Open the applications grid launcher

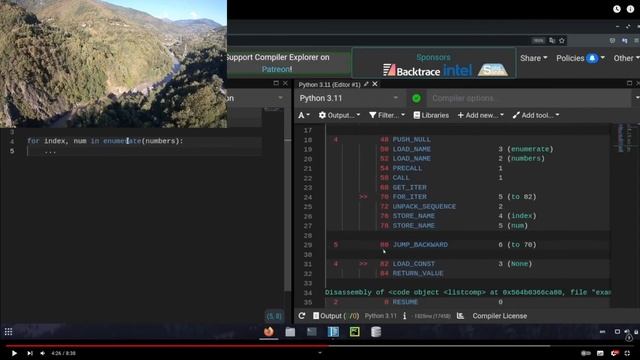8,332
